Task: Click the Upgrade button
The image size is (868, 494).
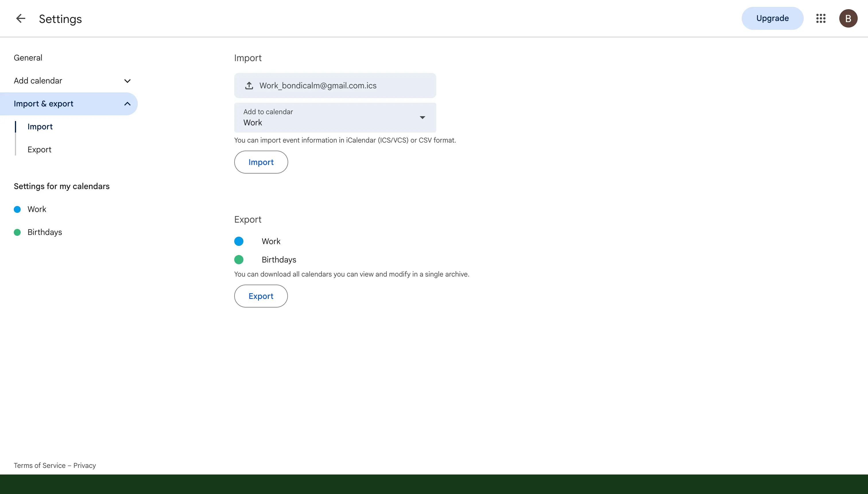Action: [772, 18]
